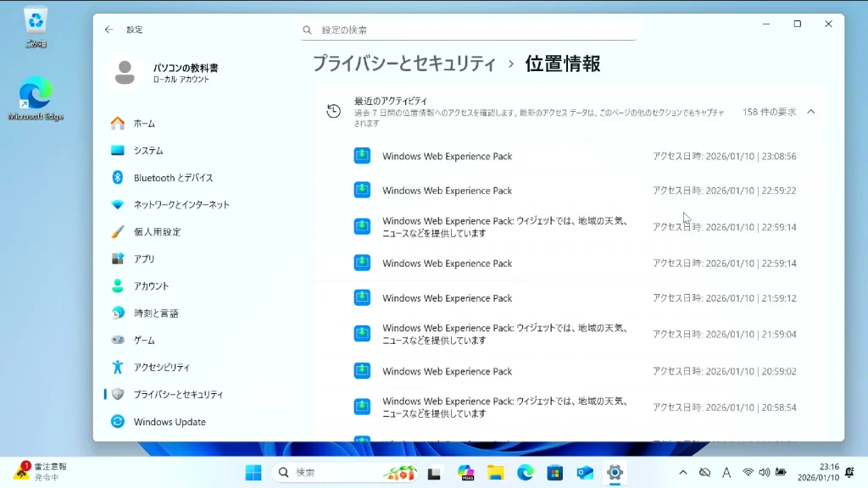Open システム settings page
Screen dimensions: 868x488
(147, 151)
